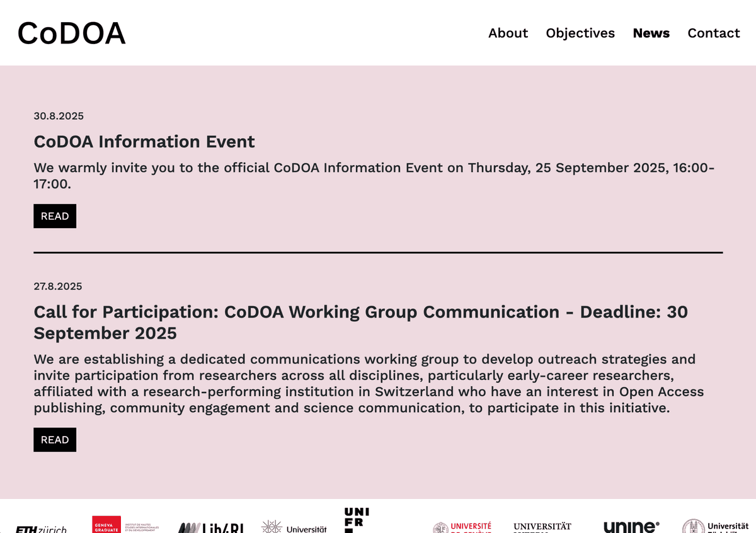Click the ETH Zürich logo

(41, 529)
